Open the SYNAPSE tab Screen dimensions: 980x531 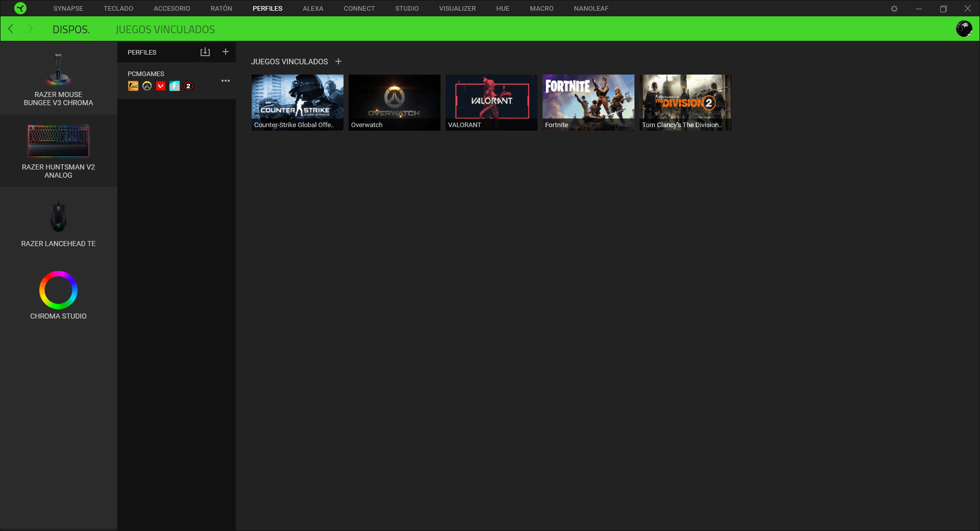[68, 9]
